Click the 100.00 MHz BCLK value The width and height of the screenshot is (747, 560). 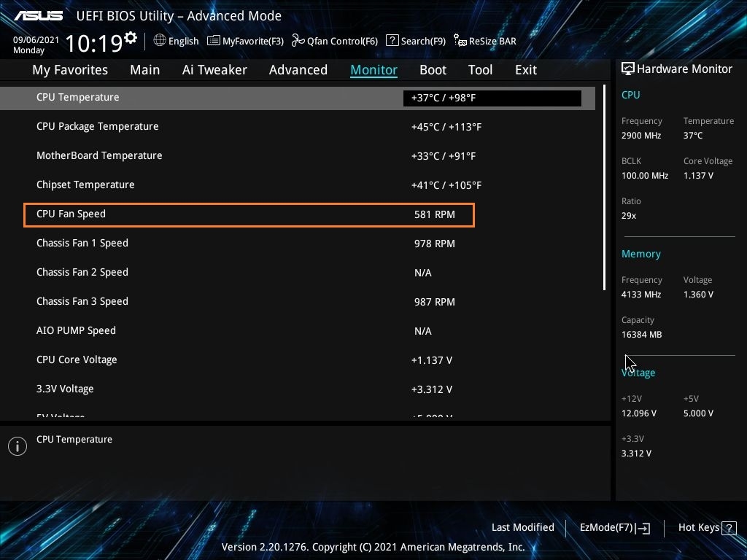coord(645,176)
